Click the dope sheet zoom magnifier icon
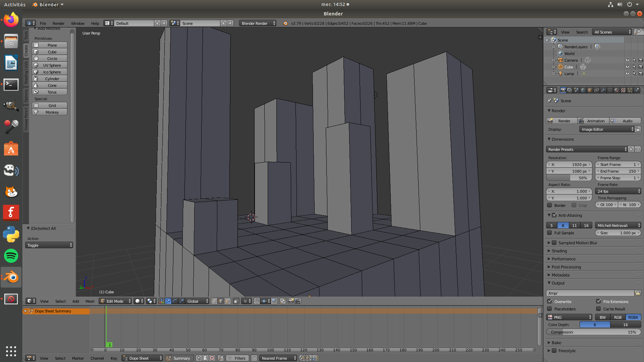The image size is (644, 362). coord(220,358)
